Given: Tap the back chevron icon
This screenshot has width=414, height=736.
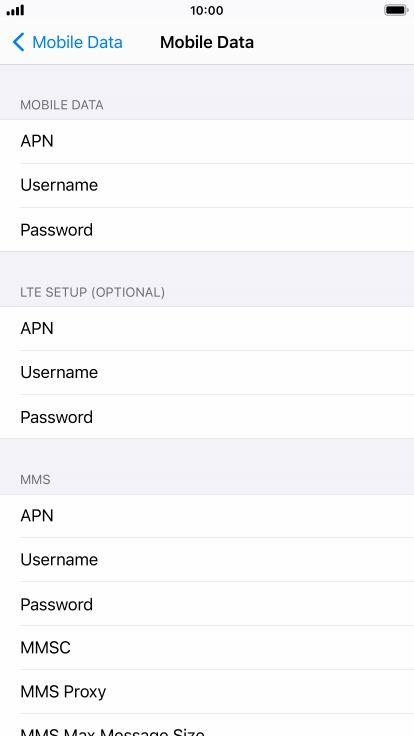Looking at the screenshot, I should 18,42.
